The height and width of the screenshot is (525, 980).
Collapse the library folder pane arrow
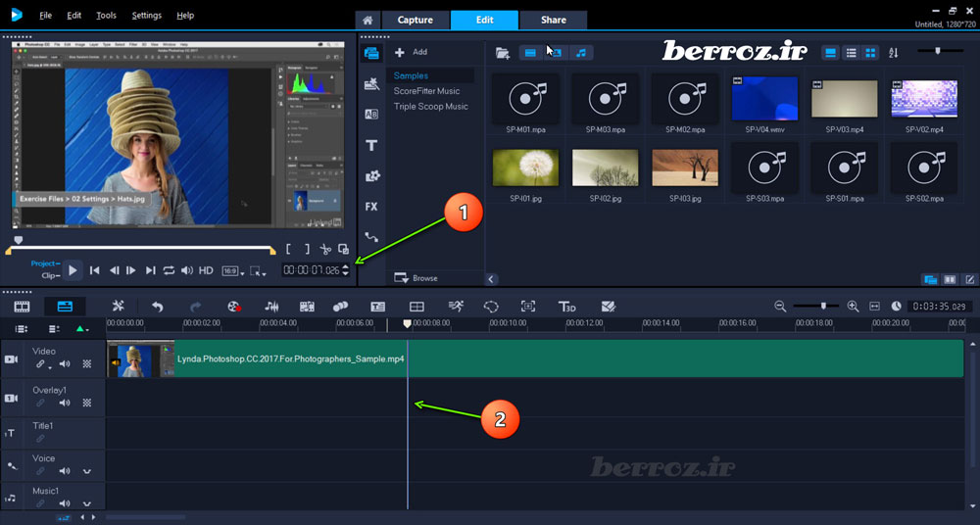(x=491, y=279)
